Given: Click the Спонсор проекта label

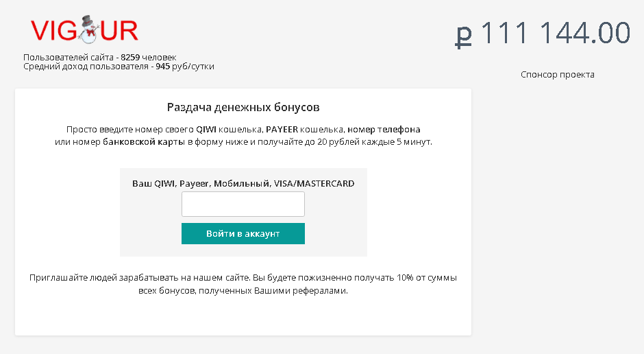Looking at the screenshot, I should coord(557,75).
